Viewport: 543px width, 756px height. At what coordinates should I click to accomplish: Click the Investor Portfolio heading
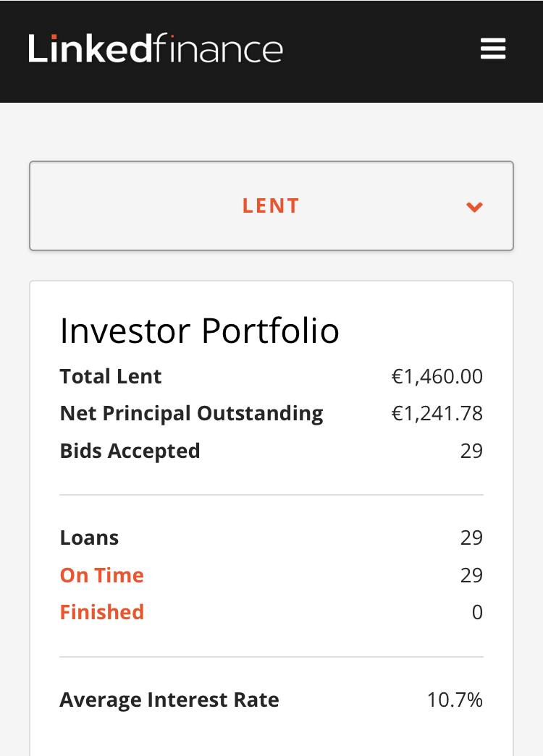(x=199, y=331)
